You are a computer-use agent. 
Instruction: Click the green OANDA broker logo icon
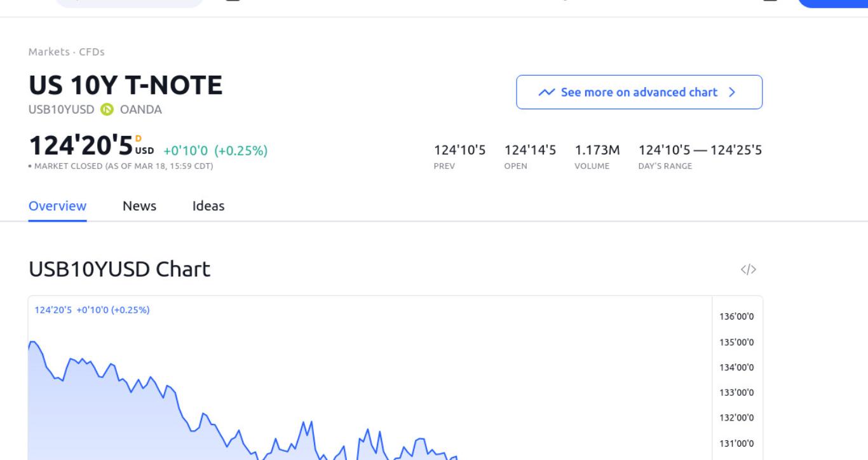coord(107,109)
